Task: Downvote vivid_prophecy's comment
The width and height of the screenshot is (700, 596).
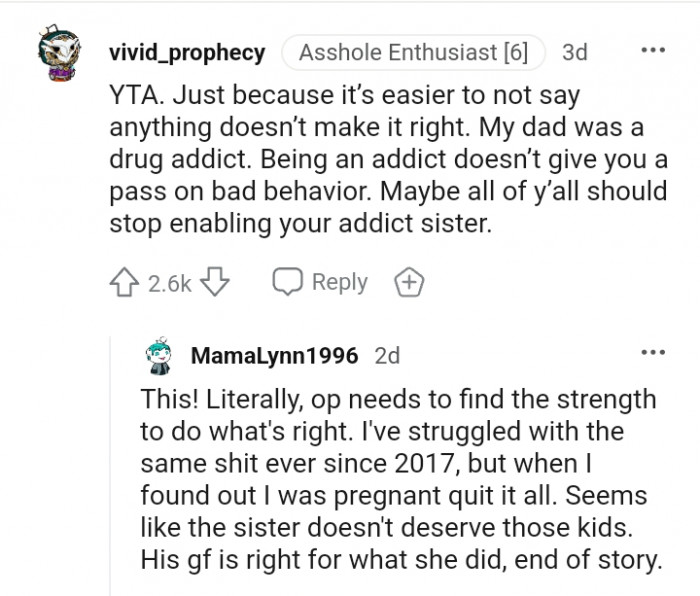Action: [215, 283]
